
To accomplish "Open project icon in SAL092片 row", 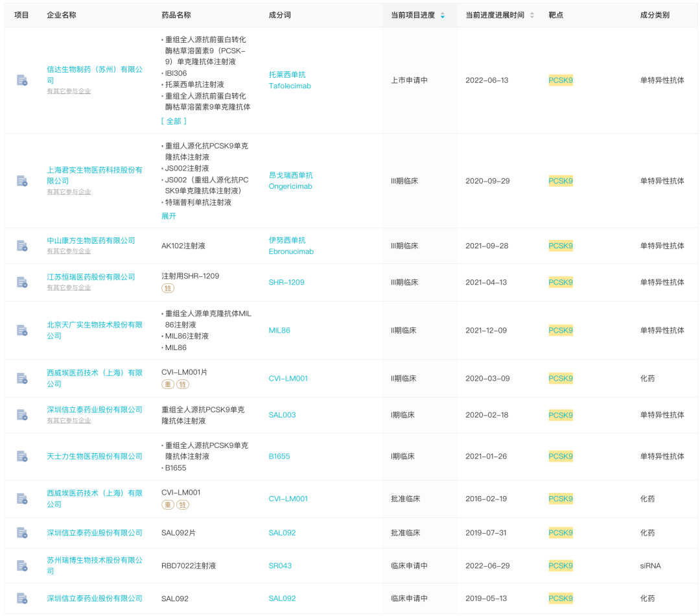I will pos(22,532).
